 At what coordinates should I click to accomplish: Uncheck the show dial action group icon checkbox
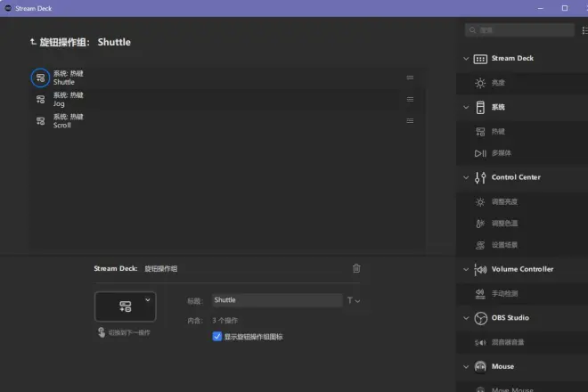click(217, 336)
